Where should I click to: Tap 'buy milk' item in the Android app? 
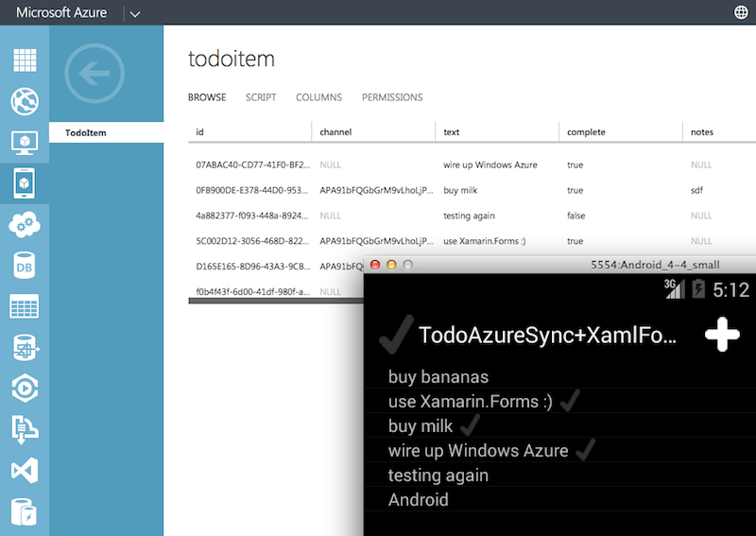click(x=421, y=426)
